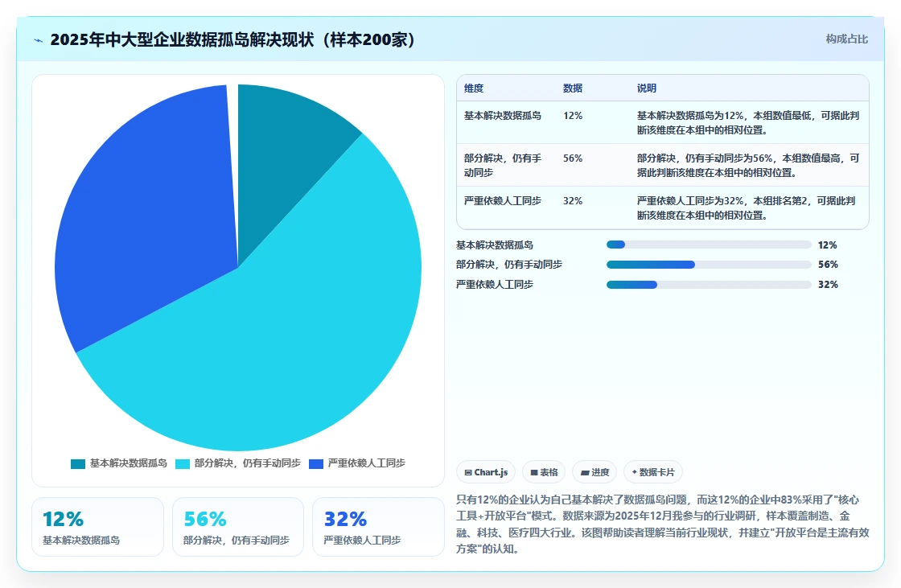
Task: Click the 维度 column header
Action: click(x=474, y=88)
